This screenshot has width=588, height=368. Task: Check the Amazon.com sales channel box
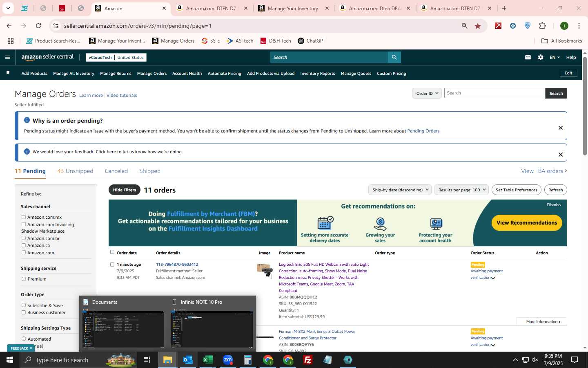coord(24,252)
